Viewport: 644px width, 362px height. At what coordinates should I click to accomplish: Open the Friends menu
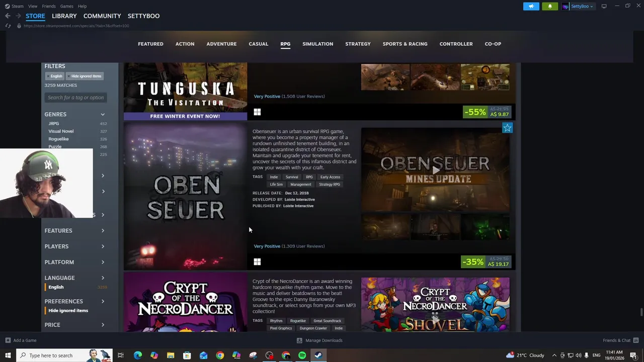pyautogui.click(x=49, y=6)
